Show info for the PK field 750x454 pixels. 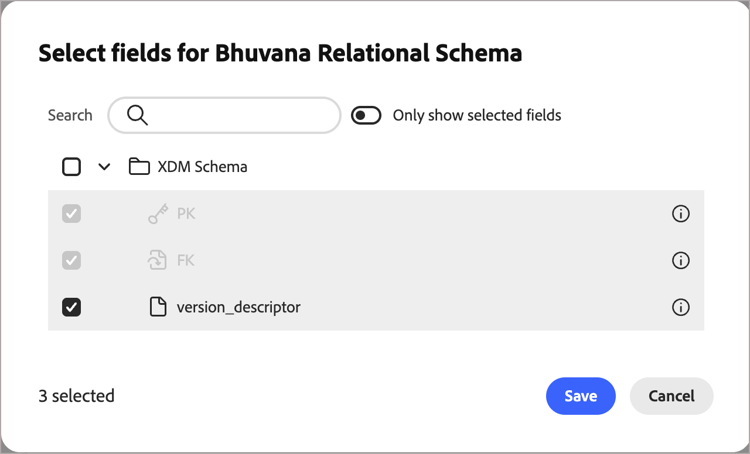(x=681, y=214)
